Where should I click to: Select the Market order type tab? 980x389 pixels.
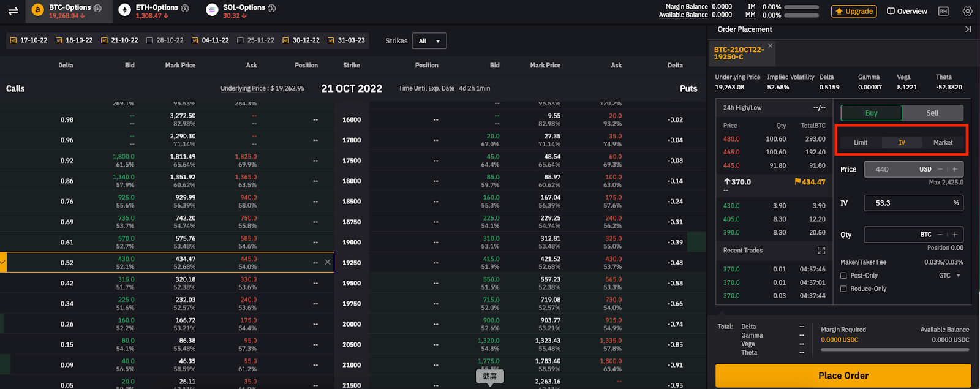tap(943, 142)
